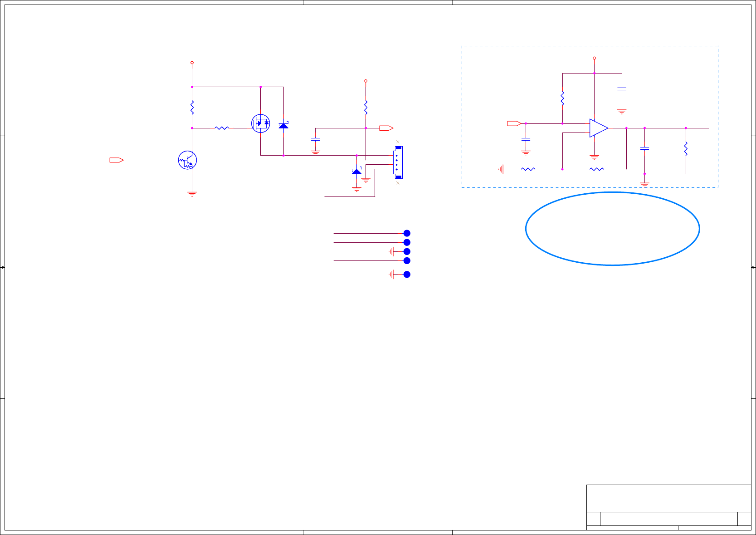Select the decoupling capacitor on the op-amp supply

click(622, 89)
